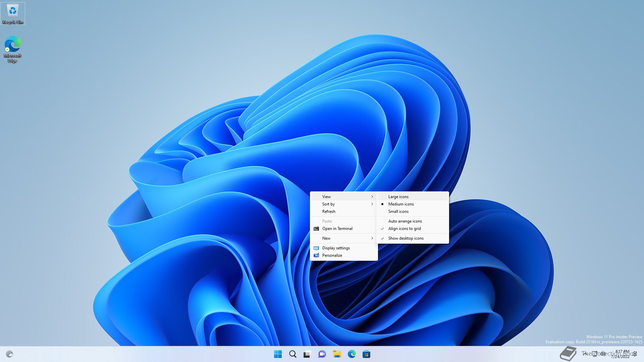
Task: Click the weather widget icon in taskbar
Action: pos(9,354)
